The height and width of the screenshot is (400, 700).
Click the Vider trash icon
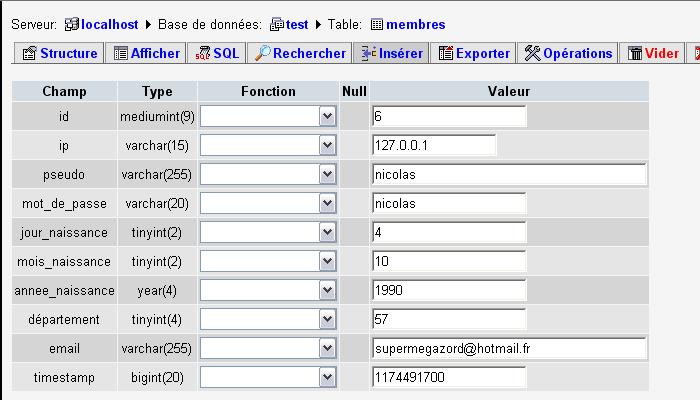pos(635,53)
